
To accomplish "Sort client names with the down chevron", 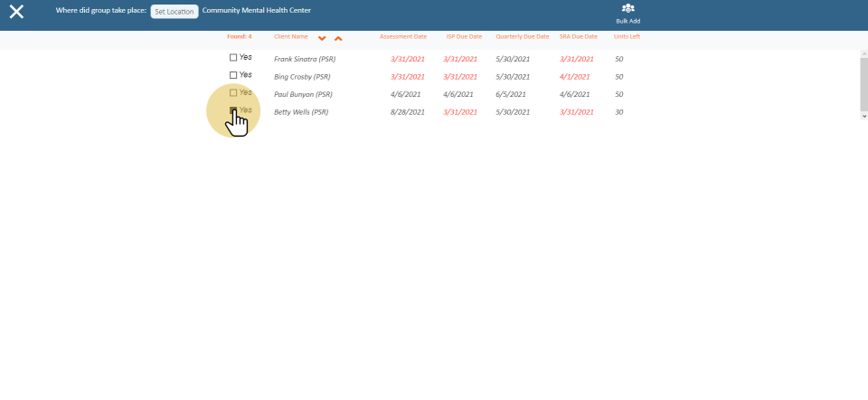I will click(x=322, y=38).
